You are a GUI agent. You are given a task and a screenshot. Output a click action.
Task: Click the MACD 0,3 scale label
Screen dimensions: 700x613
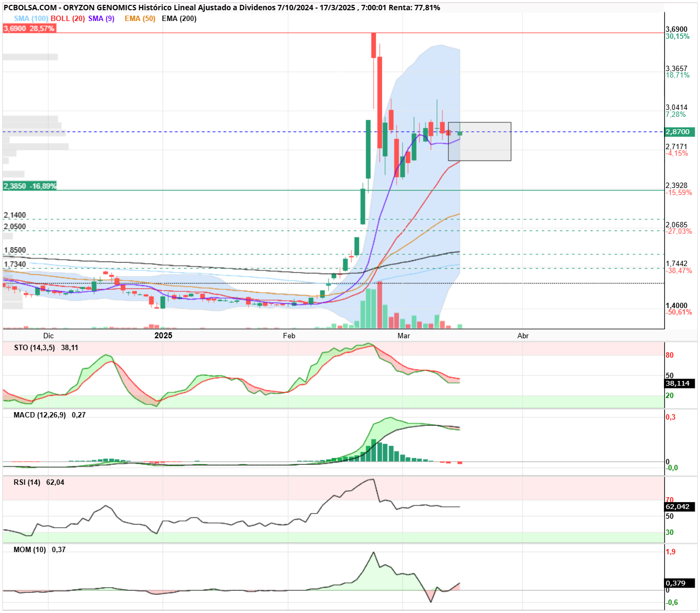pyautogui.click(x=670, y=417)
